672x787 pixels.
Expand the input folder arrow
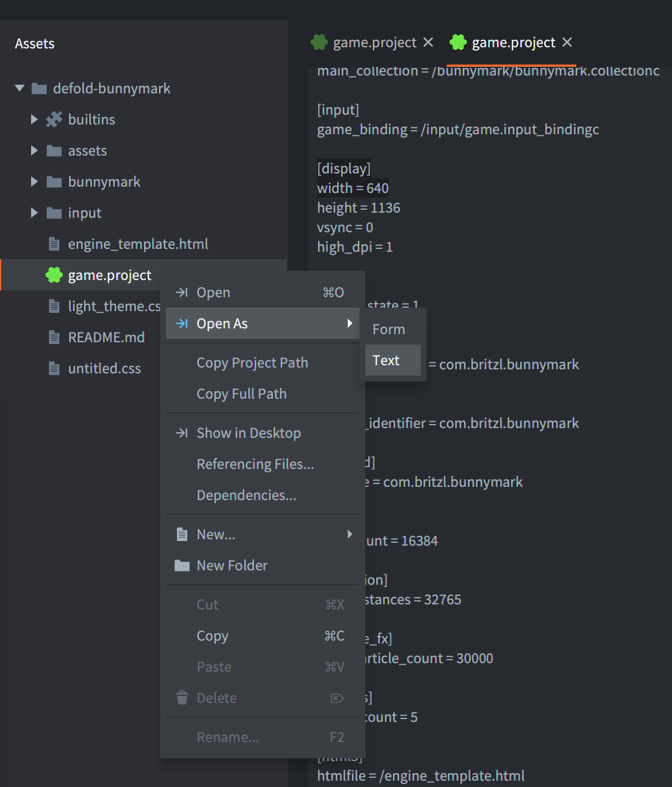[x=34, y=213]
